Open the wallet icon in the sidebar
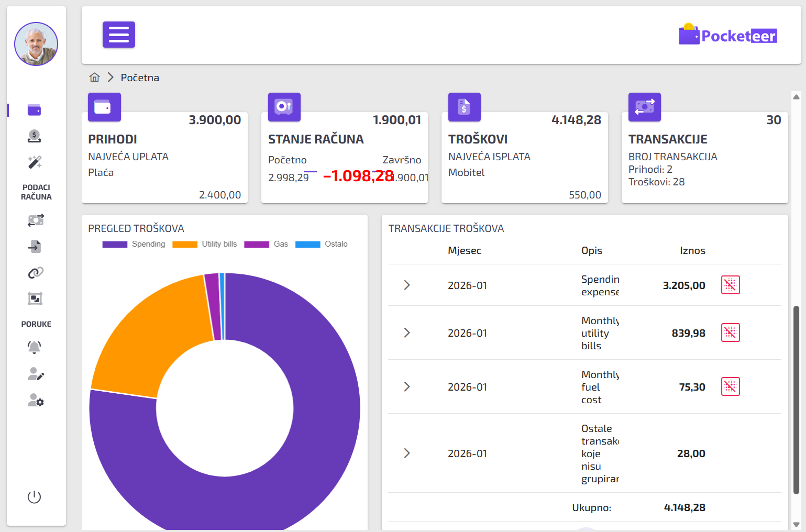Image resolution: width=806 pixels, height=532 pixels. click(35, 110)
